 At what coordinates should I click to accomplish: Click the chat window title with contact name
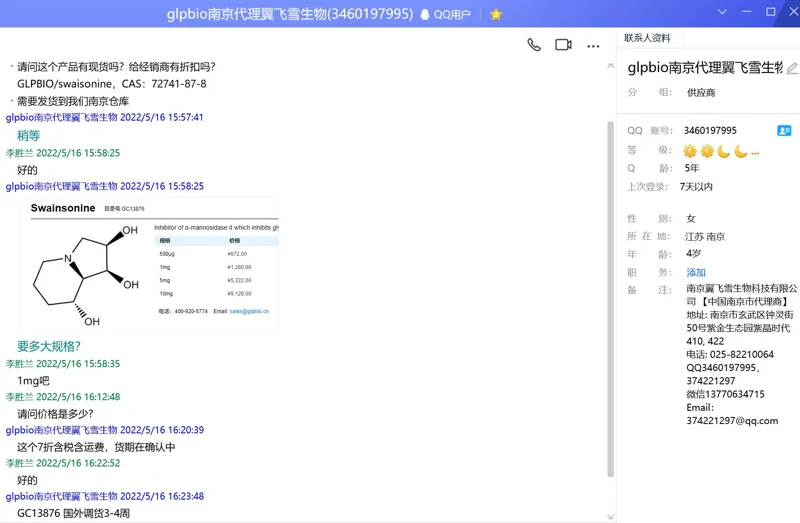[289, 14]
